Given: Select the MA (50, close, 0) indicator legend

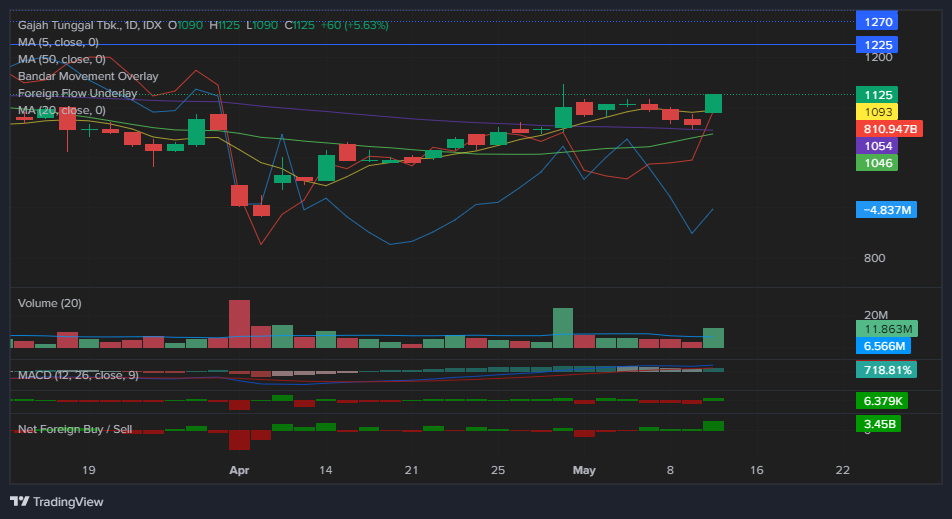Looking at the screenshot, I should pos(61,59).
